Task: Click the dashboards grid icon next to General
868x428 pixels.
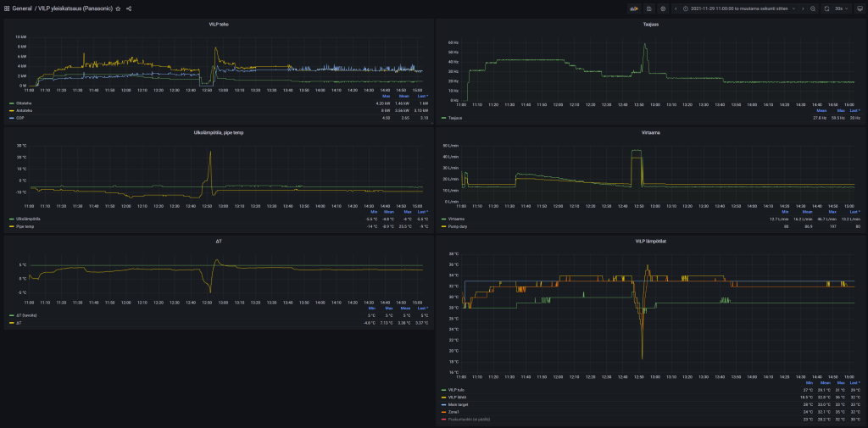Action: point(6,8)
